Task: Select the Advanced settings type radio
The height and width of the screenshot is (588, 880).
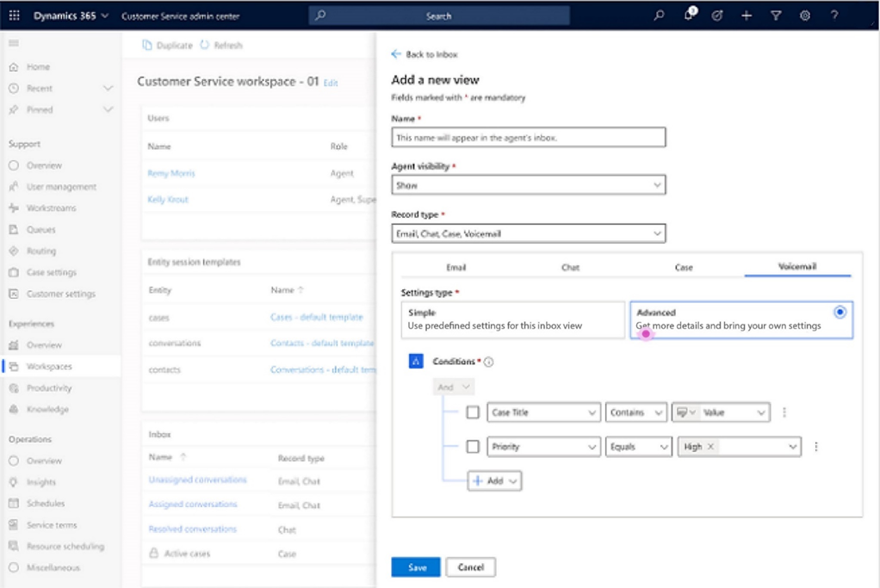Action: click(x=840, y=313)
